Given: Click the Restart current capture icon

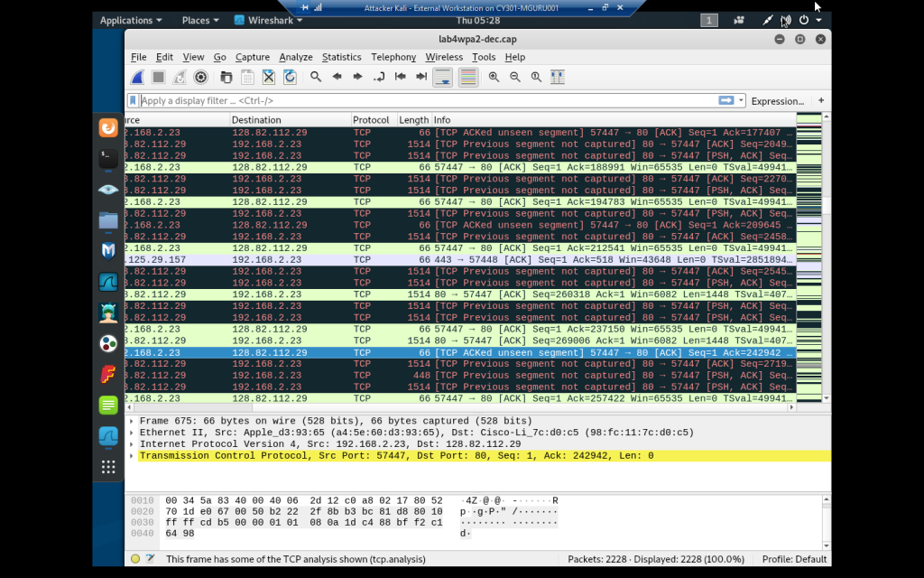Looking at the screenshot, I should pyautogui.click(x=180, y=78).
